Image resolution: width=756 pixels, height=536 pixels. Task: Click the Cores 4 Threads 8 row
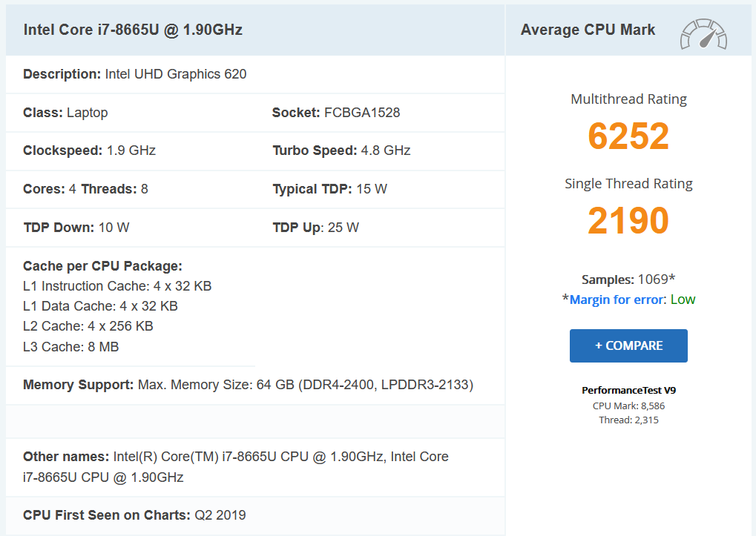[85, 189]
